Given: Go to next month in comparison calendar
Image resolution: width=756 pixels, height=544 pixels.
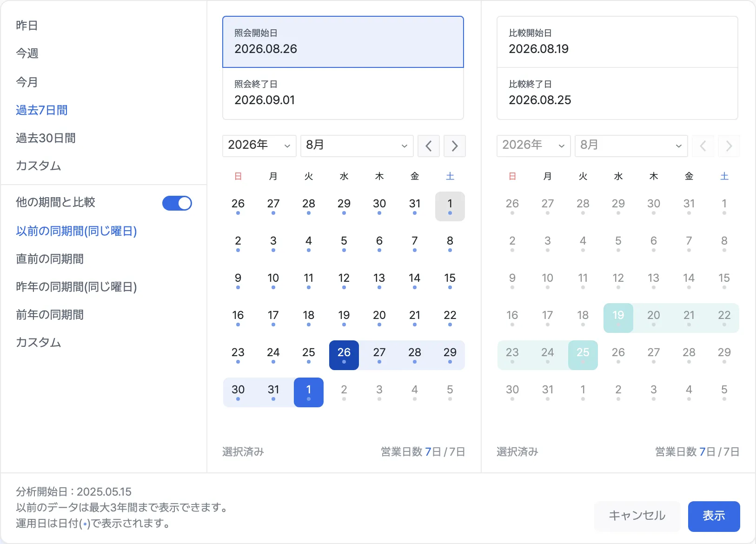Looking at the screenshot, I should 729,146.
